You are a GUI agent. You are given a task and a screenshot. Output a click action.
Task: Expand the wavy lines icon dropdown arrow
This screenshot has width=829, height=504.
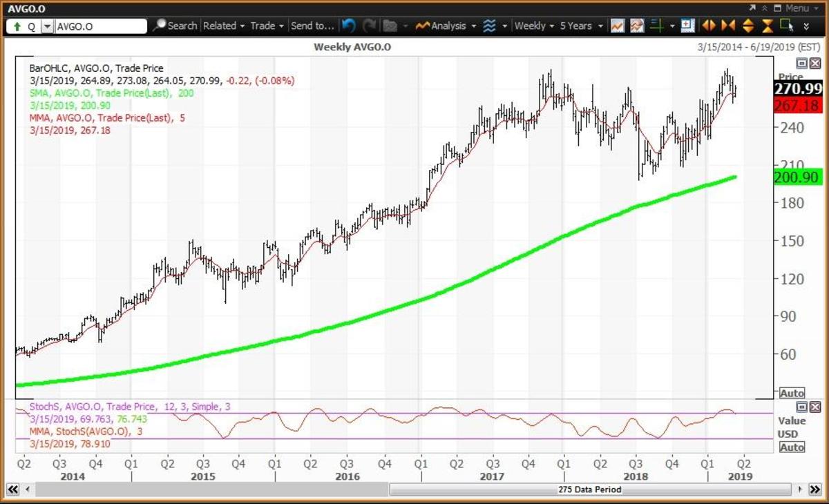click(505, 26)
